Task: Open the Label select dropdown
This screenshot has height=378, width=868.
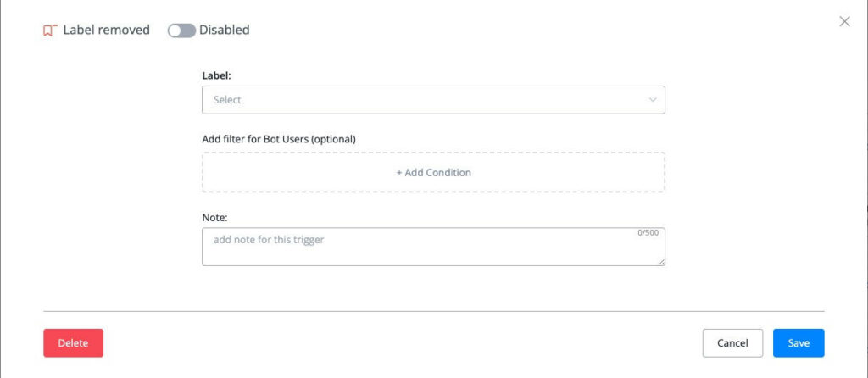Action: pos(433,100)
